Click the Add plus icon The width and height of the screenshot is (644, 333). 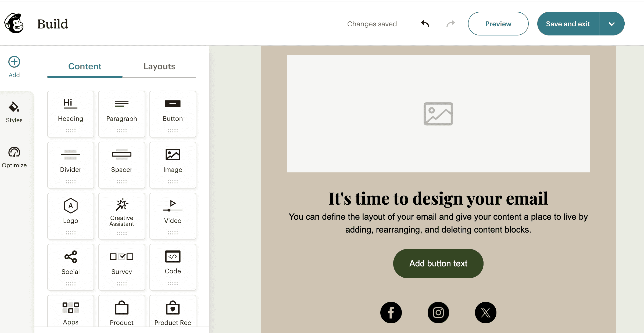click(14, 62)
